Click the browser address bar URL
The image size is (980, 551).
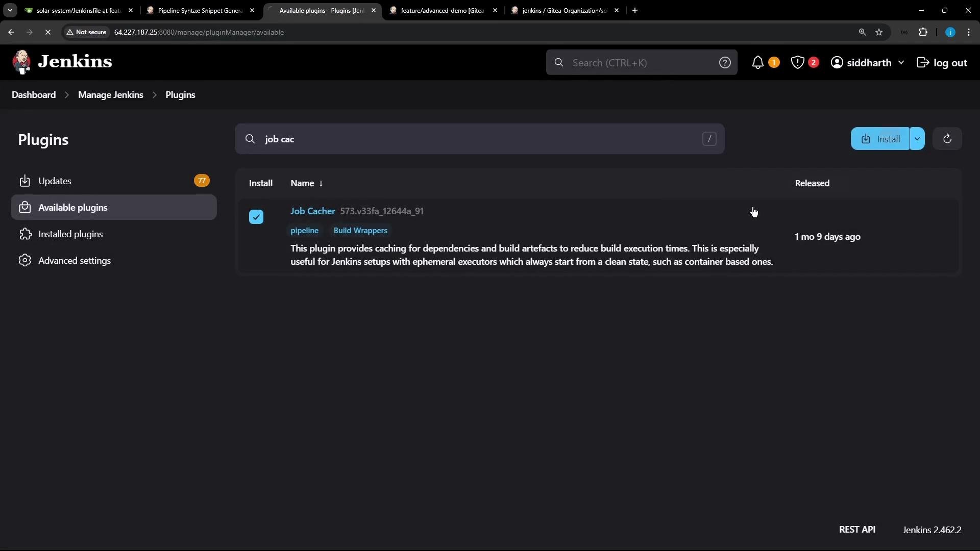point(199,32)
